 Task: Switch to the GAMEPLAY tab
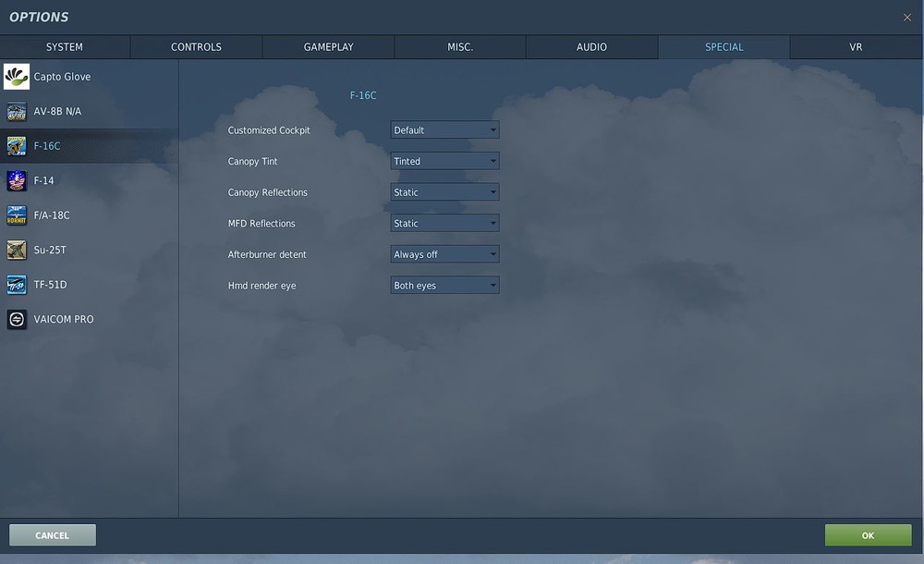(328, 47)
